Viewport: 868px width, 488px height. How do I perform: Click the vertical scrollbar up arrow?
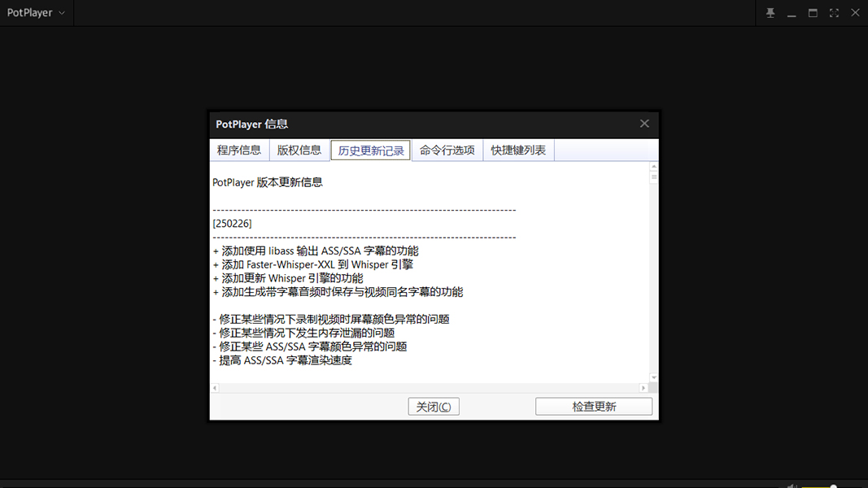[x=654, y=166]
